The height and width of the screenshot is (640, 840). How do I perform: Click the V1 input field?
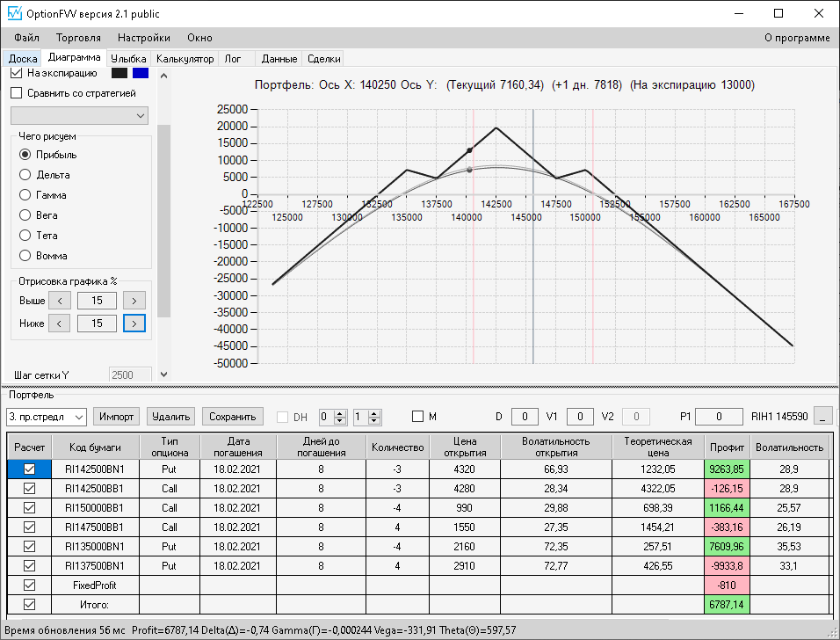(x=580, y=417)
